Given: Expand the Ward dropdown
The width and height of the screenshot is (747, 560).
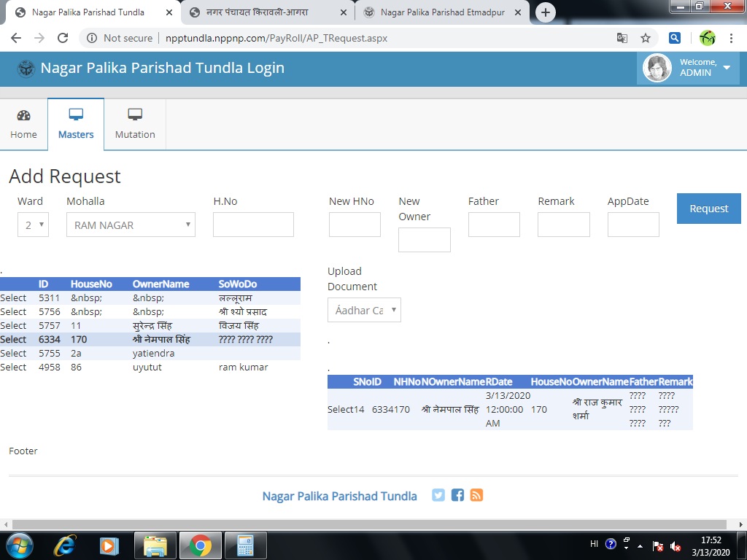Looking at the screenshot, I should (33, 225).
